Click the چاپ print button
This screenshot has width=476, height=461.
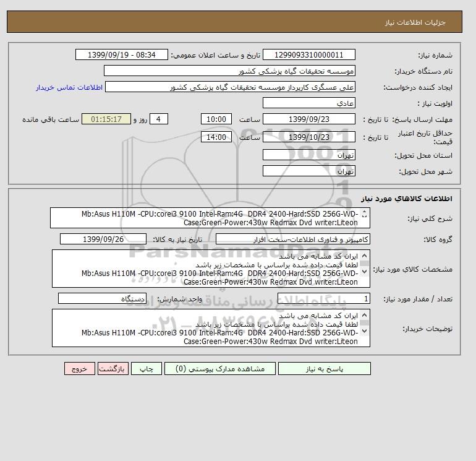147,369
